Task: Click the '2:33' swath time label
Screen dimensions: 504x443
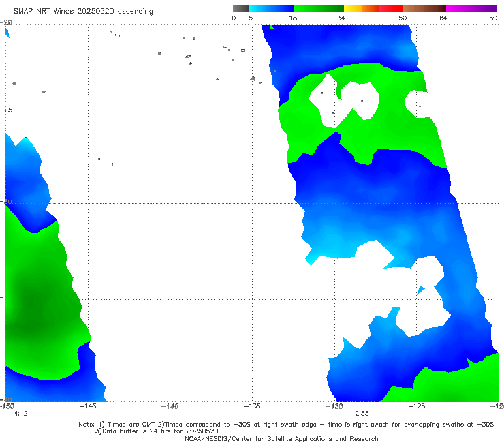Action: [362, 414]
